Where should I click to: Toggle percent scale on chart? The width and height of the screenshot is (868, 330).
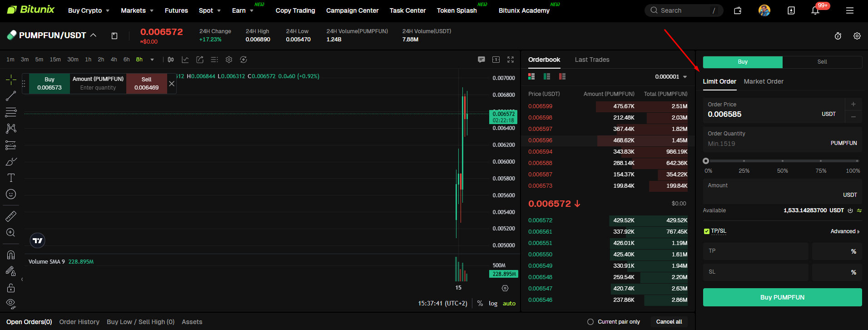(480, 303)
